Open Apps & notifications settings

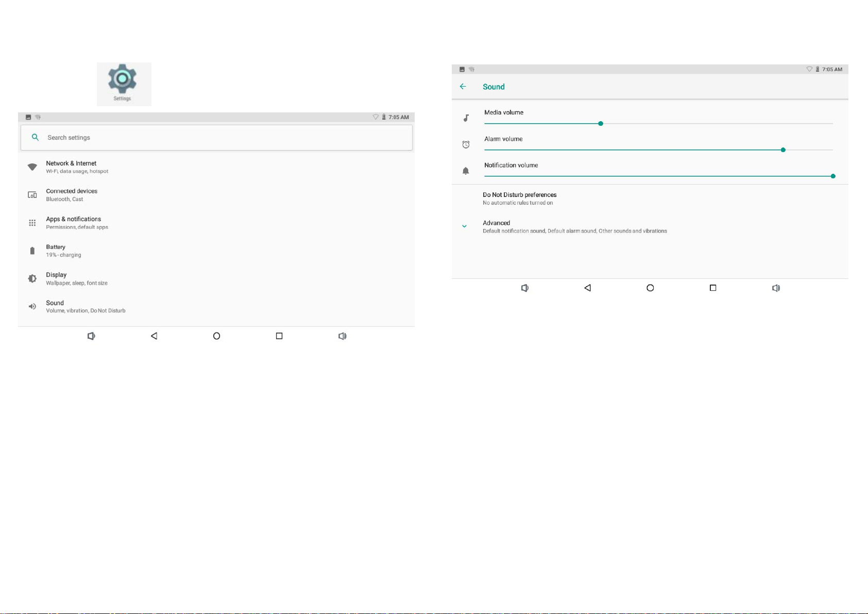(x=73, y=223)
